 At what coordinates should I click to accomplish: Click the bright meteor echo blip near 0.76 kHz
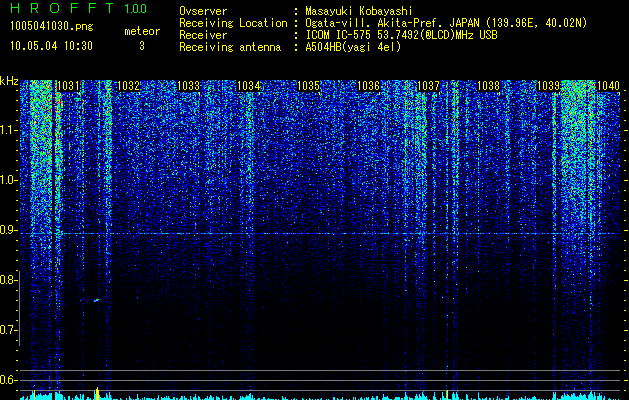point(97,300)
